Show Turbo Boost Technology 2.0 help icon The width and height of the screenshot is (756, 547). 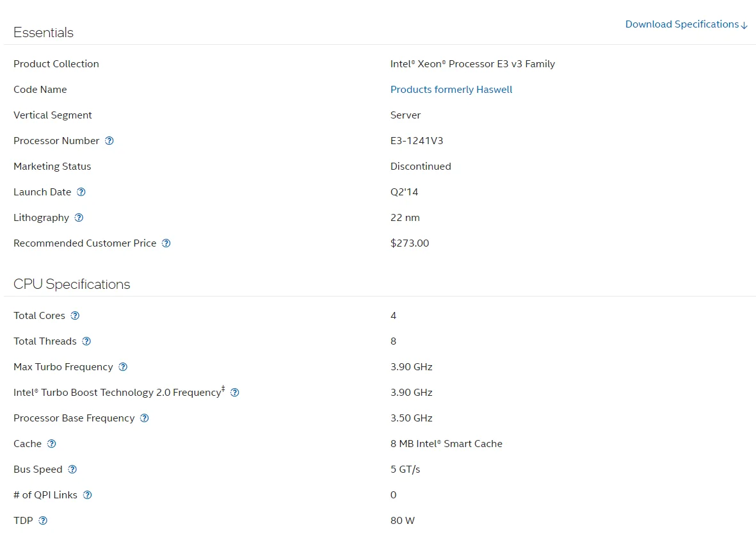click(235, 393)
